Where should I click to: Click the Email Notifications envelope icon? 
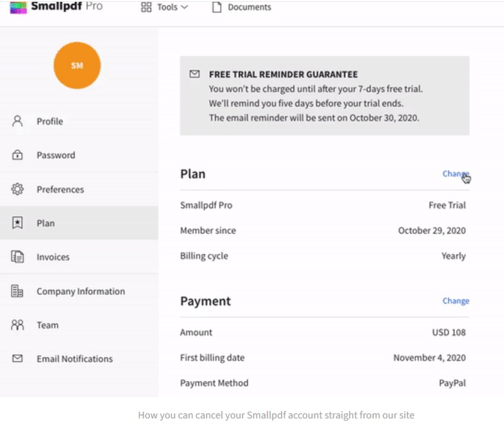tap(18, 358)
